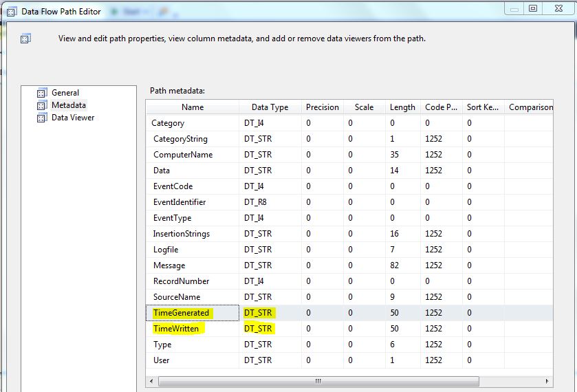Screen dimensions: 577x392
Task: Click the General page icon in sidebar
Action: point(41,93)
